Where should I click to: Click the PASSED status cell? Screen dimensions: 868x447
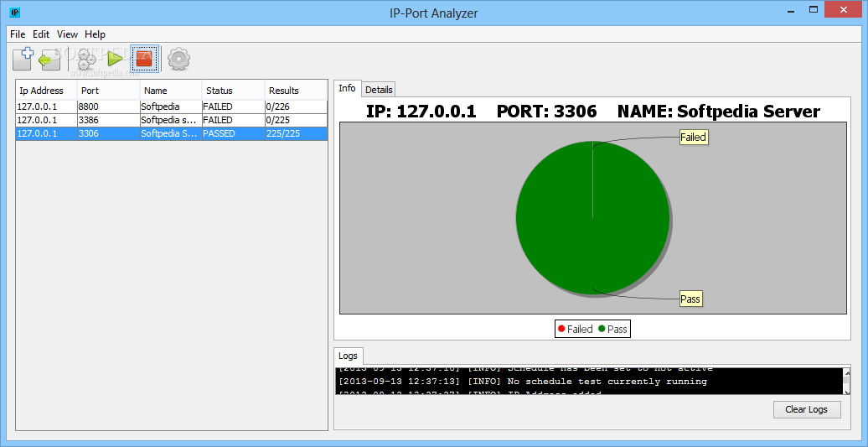234,134
